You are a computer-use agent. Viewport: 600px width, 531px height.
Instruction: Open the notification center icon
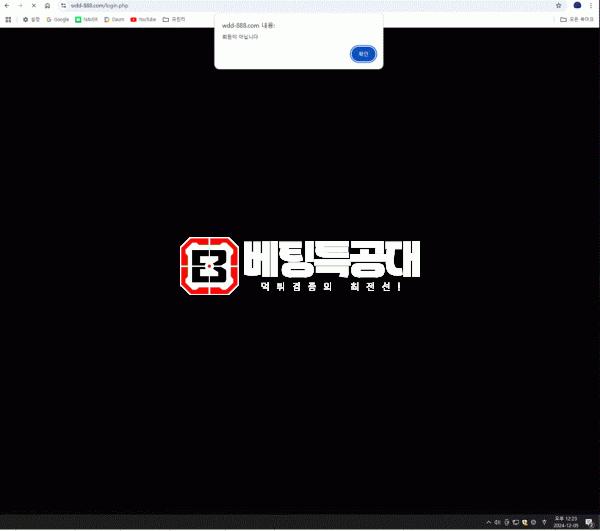pos(589,522)
